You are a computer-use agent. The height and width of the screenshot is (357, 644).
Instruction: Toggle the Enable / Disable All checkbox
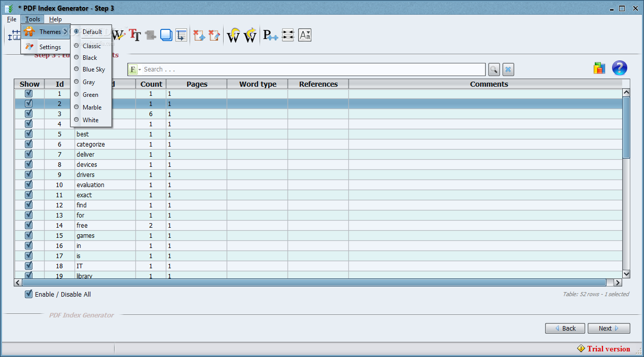point(29,294)
